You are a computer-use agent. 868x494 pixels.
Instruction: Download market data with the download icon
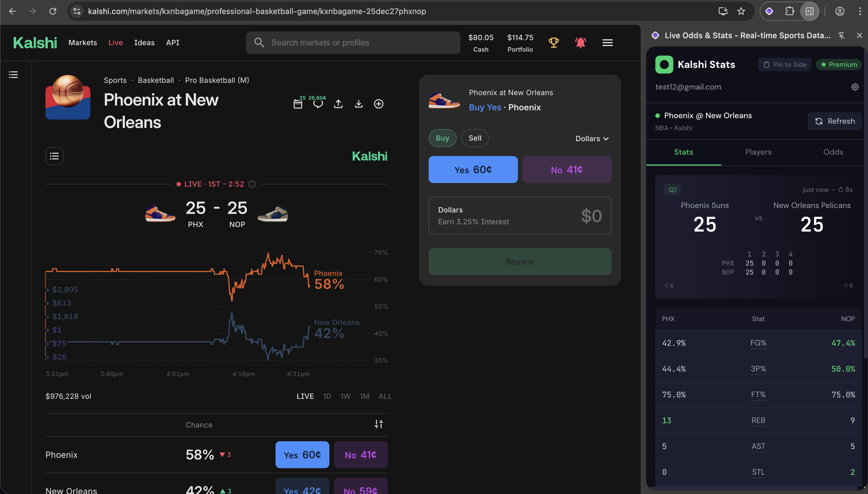click(x=358, y=104)
